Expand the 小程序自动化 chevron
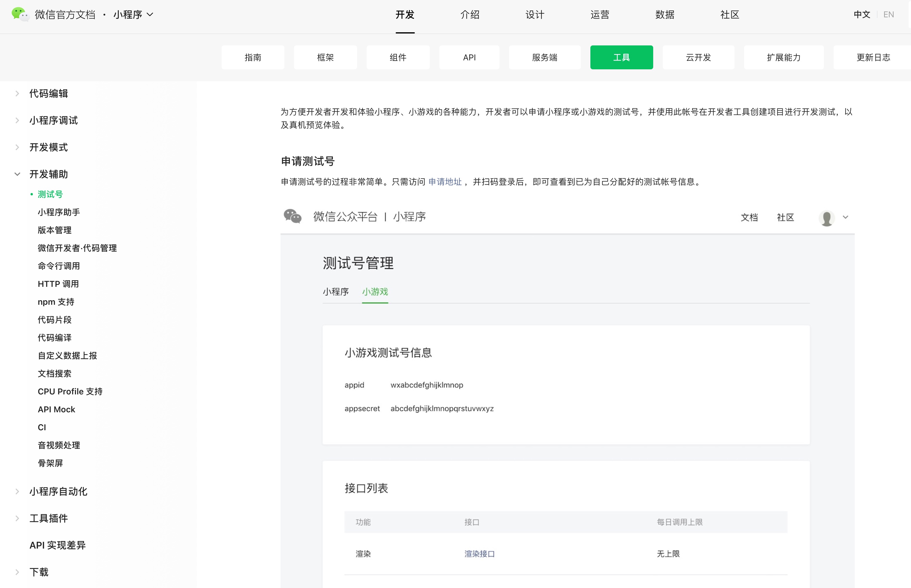The image size is (911, 588). tap(17, 491)
